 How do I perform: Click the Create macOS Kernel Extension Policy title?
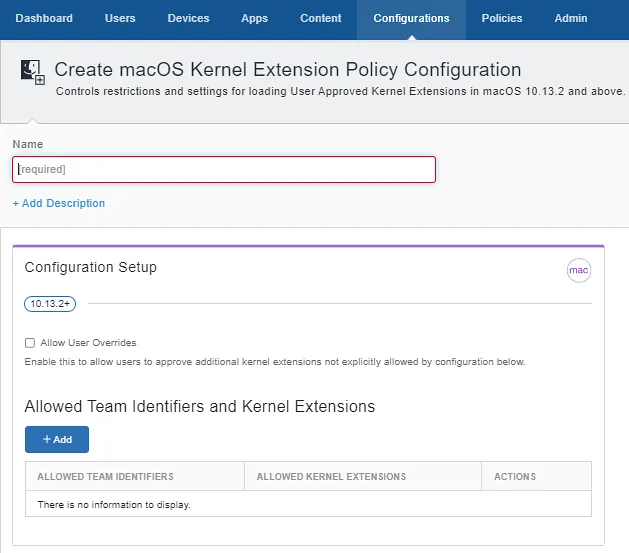pos(288,70)
